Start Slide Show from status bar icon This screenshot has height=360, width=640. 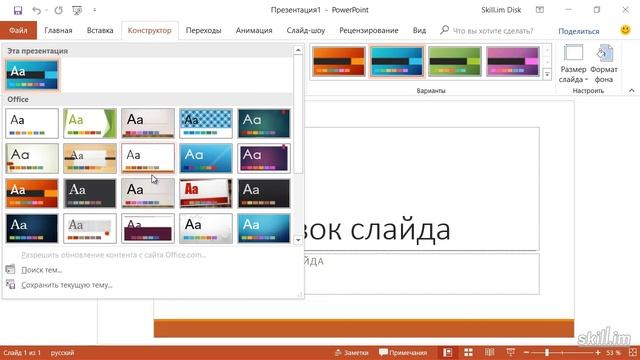click(510, 353)
